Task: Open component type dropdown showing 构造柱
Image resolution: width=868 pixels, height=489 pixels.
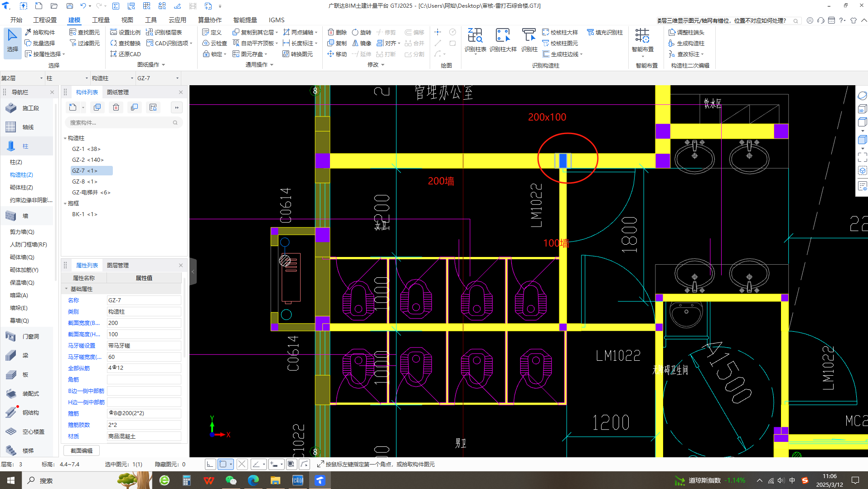Action: [x=113, y=78]
